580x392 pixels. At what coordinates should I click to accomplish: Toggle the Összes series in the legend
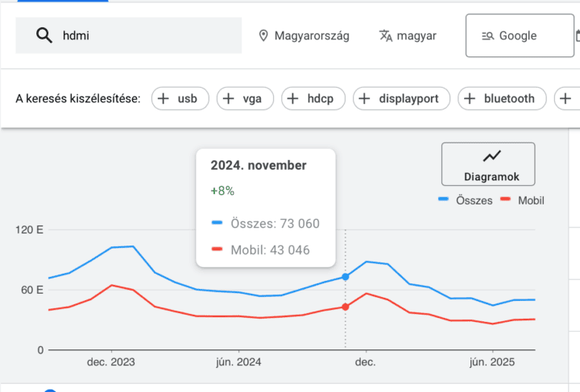(x=466, y=200)
